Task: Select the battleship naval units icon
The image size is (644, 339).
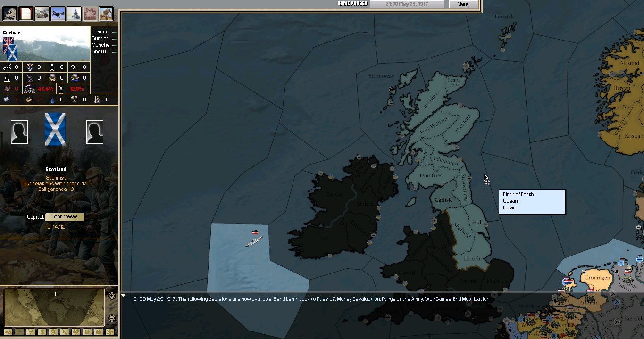Action: tap(74, 13)
